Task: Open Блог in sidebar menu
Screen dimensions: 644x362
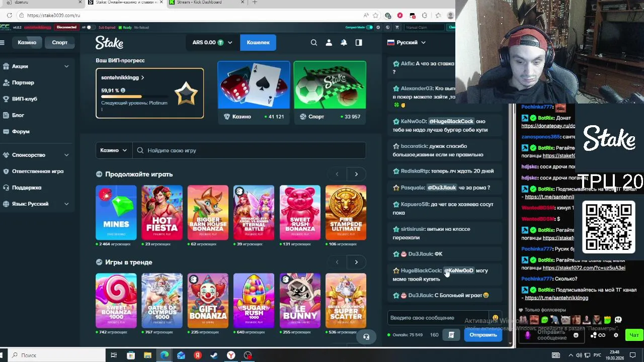Action: [18, 115]
